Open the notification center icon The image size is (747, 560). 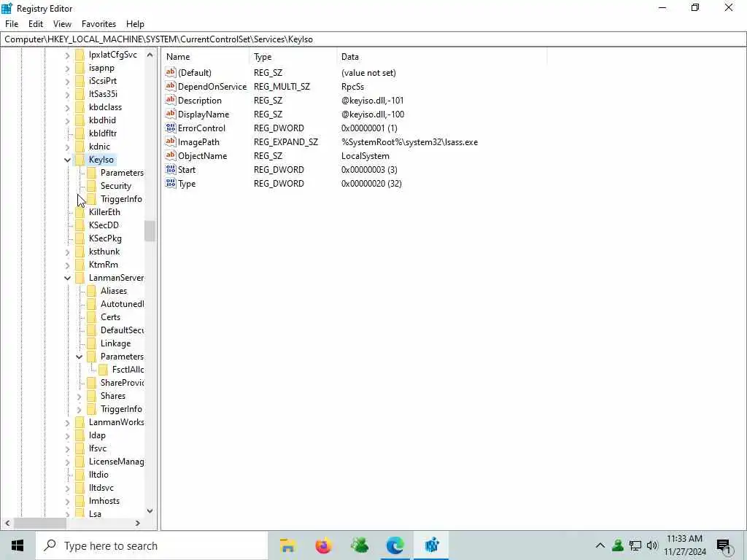coord(724,545)
